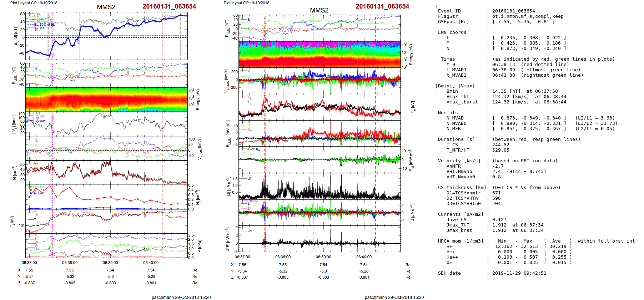Click the paschmann footer under the left plot
Image resolution: width=644 pixels, height=300 pixels.
pyautogui.click(x=181, y=297)
